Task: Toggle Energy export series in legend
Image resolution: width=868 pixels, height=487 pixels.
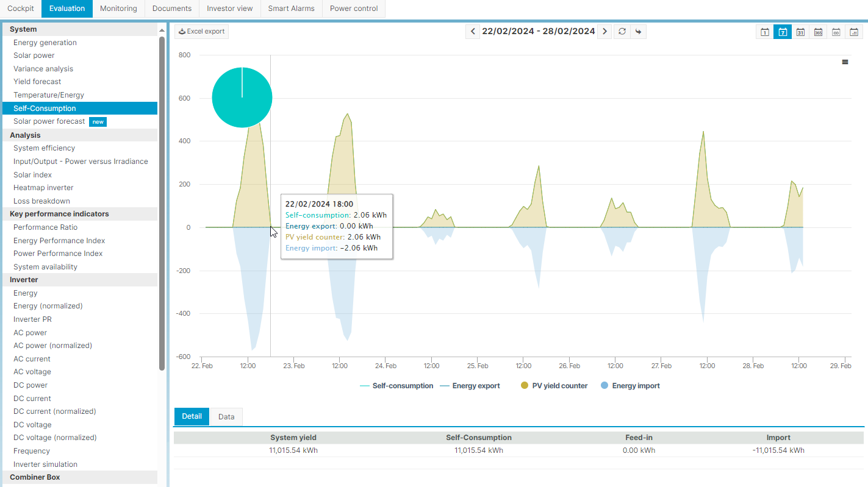Action: pyautogui.click(x=470, y=386)
